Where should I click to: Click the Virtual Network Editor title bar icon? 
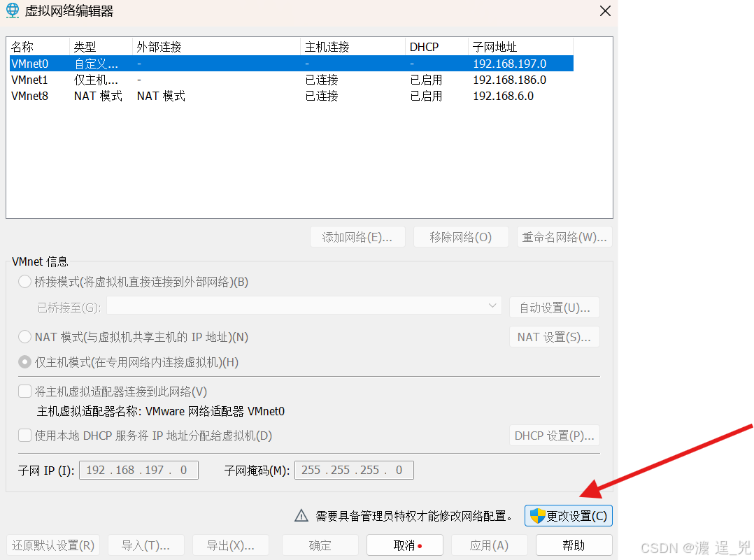coord(11,11)
